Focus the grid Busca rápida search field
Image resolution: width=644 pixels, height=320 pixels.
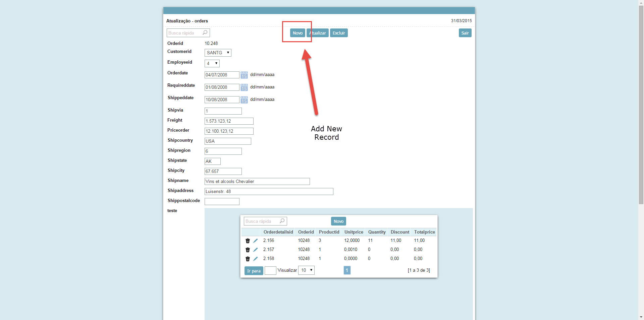265,221
